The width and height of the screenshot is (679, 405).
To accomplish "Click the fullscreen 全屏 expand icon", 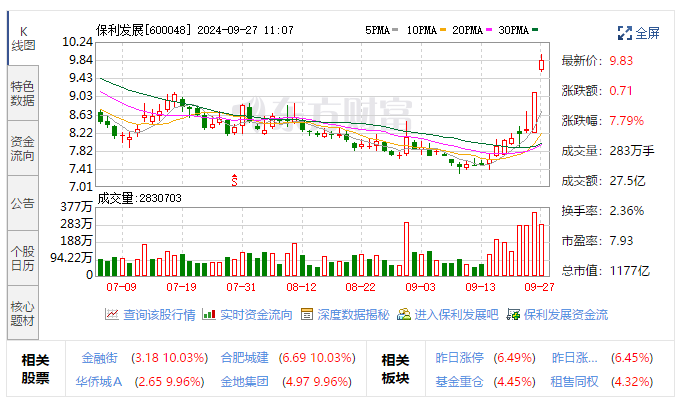I will click(x=624, y=33).
